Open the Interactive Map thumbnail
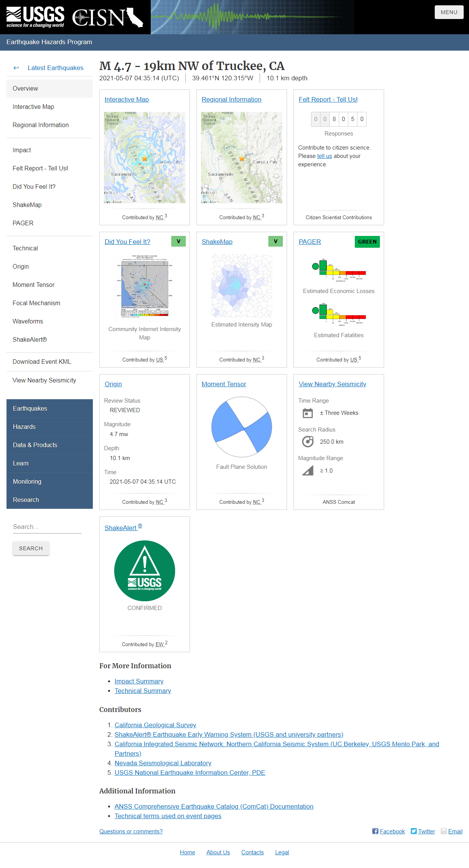 pos(145,157)
